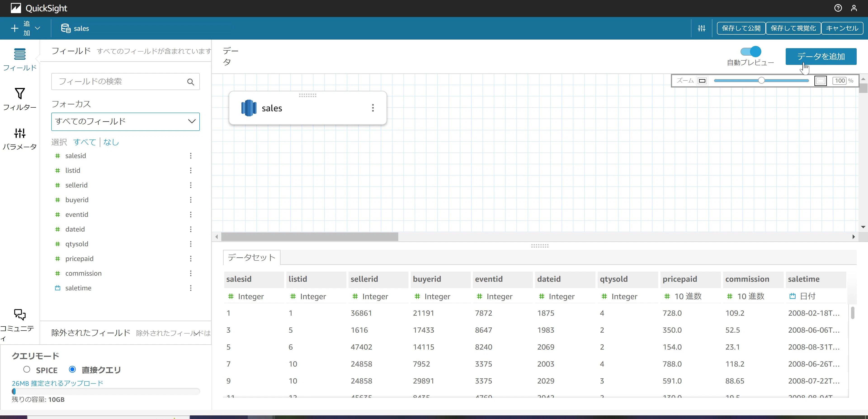
Task: Open the Filter funnel icon in sidebar
Action: click(x=19, y=94)
